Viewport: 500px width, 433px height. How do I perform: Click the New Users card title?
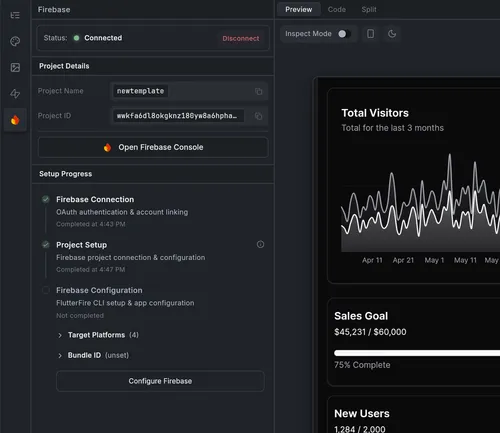pos(362,413)
